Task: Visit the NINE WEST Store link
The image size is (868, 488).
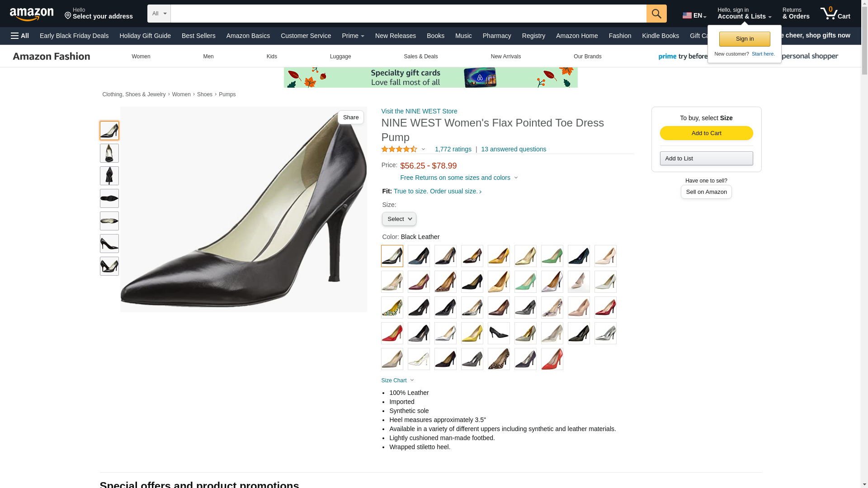Action: (x=419, y=111)
